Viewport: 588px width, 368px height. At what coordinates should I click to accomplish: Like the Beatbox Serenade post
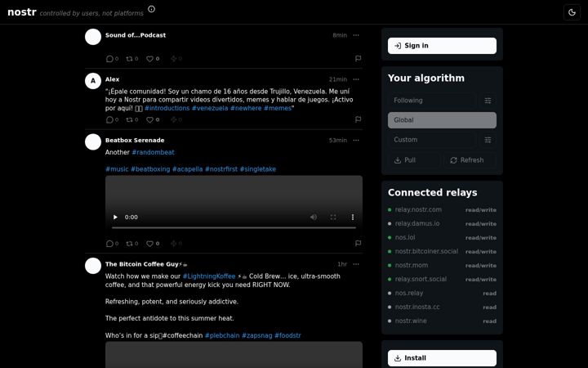153,244
